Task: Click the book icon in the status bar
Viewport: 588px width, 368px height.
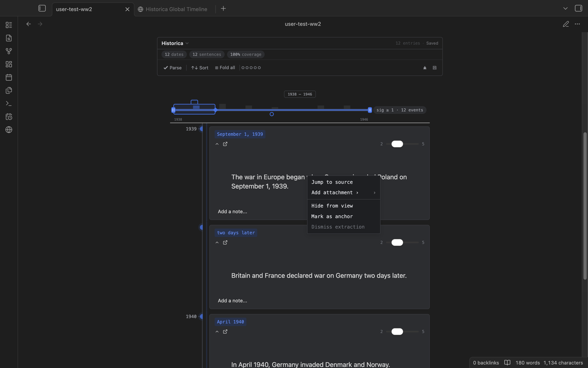Action: [x=507, y=362]
